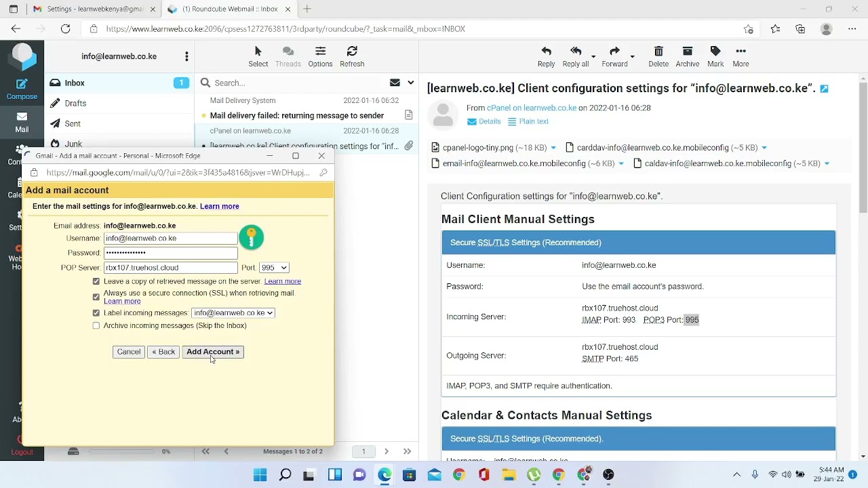This screenshot has width=868, height=488.
Task: Toggle Leave a copy on server checkbox
Action: [x=96, y=281]
